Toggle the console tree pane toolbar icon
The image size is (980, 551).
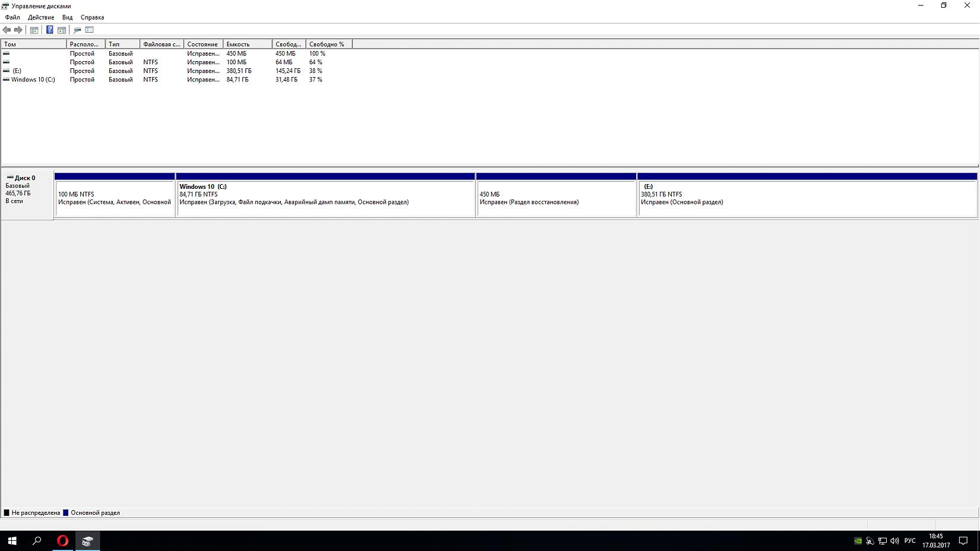click(x=34, y=30)
